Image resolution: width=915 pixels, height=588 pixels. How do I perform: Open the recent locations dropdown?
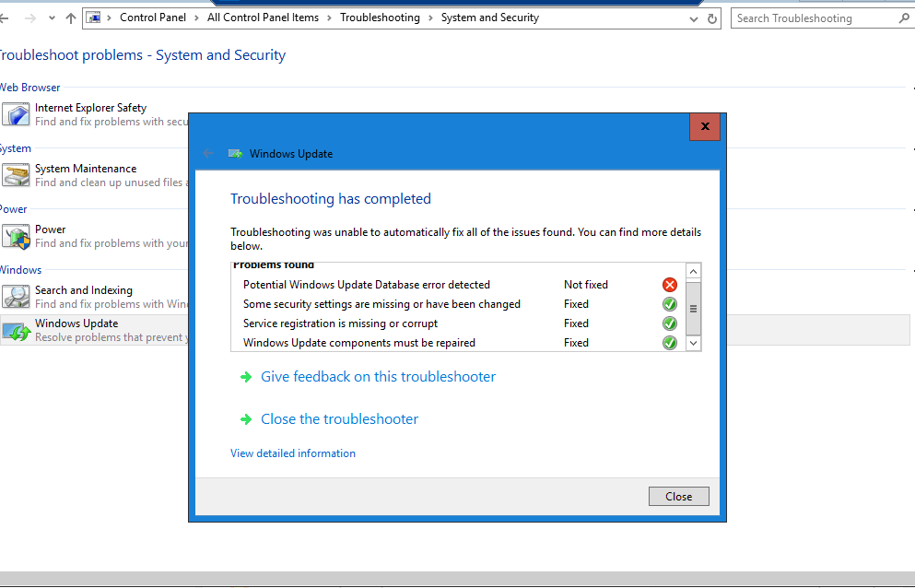(52, 18)
